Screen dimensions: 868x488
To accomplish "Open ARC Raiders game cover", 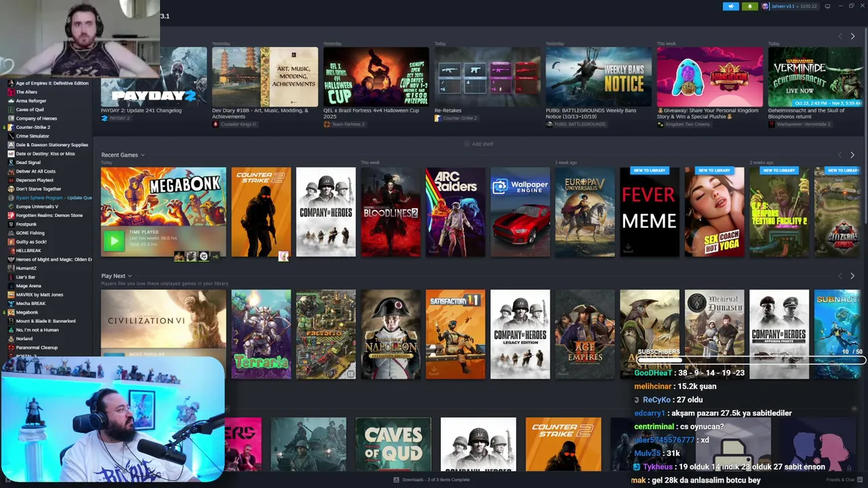I will point(455,212).
